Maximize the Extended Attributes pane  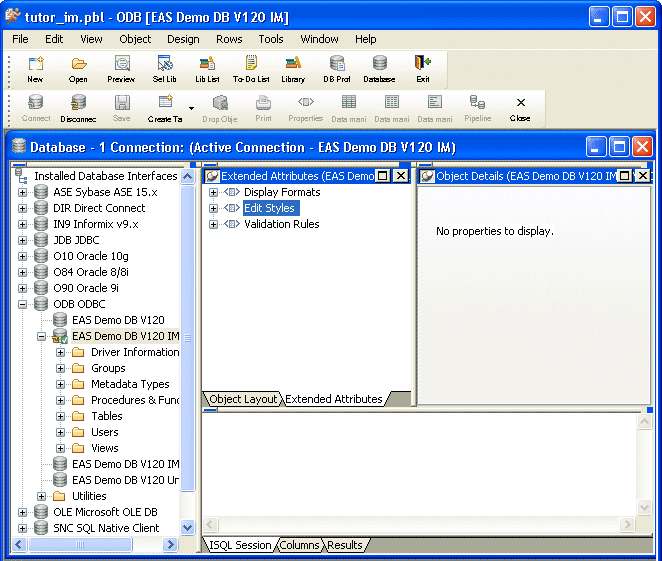point(383,176)
